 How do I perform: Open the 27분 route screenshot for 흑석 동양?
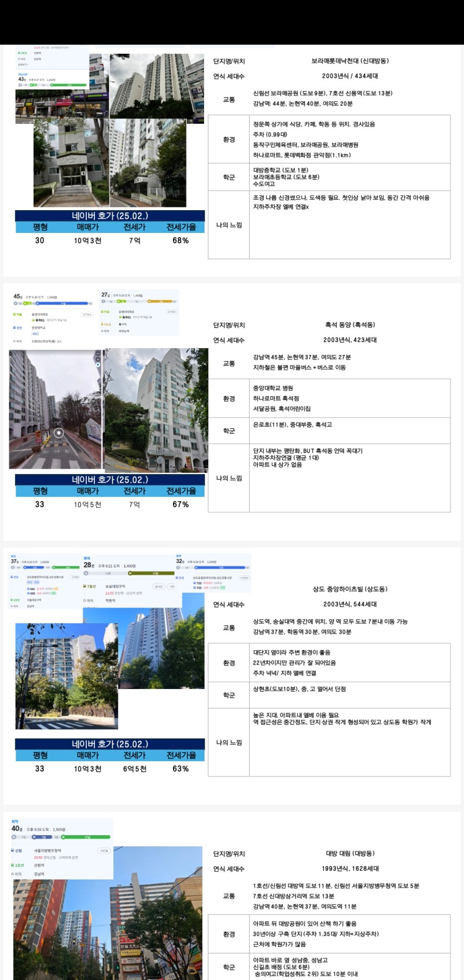tap(139, 313)
